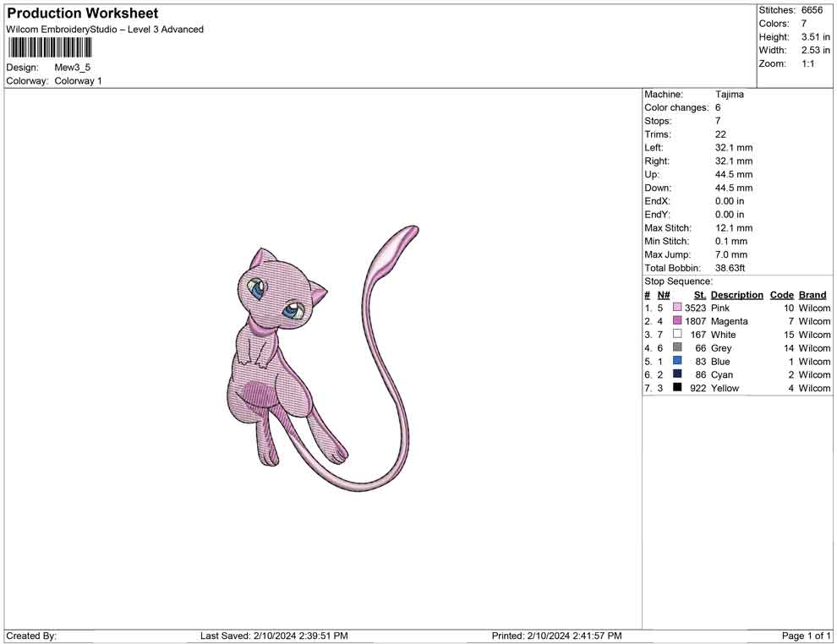The image size is (837, 644).
Task: Click the Yellow thread black swatch
Action: coord(677,387)
